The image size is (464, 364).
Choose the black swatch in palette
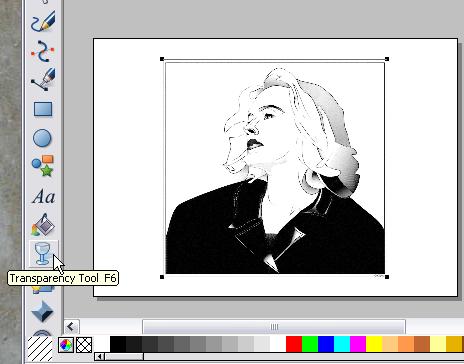pyautogui.click(x=118, y=344)
